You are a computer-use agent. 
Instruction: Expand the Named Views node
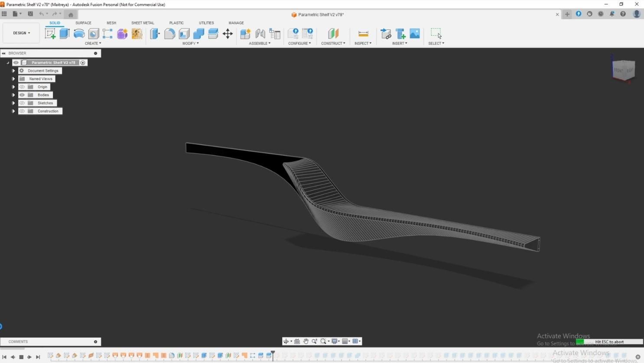[x=13, y=79]
